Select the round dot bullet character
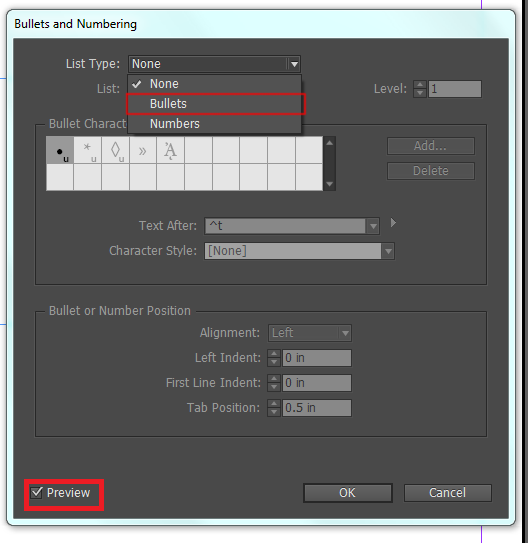This screenshot has width=528, height=543. pyautogui.click(x=60, y=150)
